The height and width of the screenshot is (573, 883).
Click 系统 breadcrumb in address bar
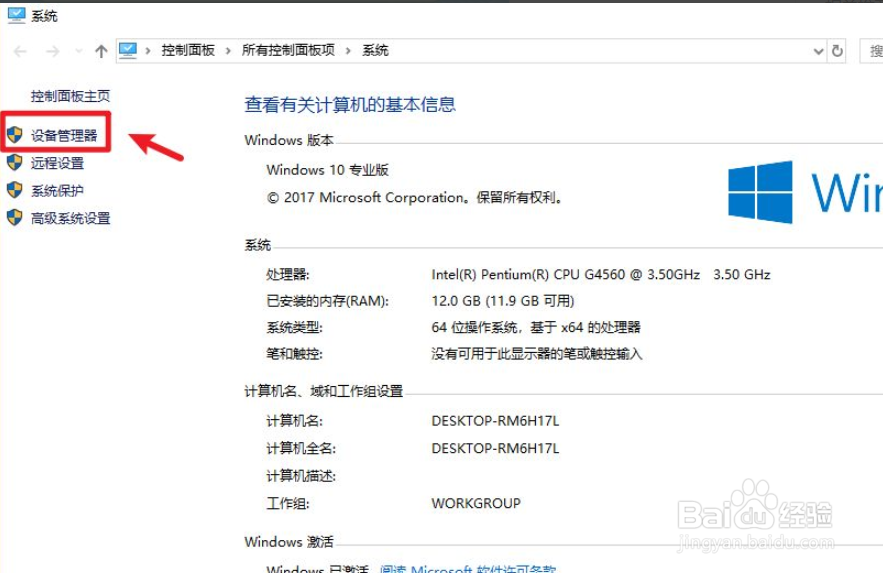click(375, 51)
